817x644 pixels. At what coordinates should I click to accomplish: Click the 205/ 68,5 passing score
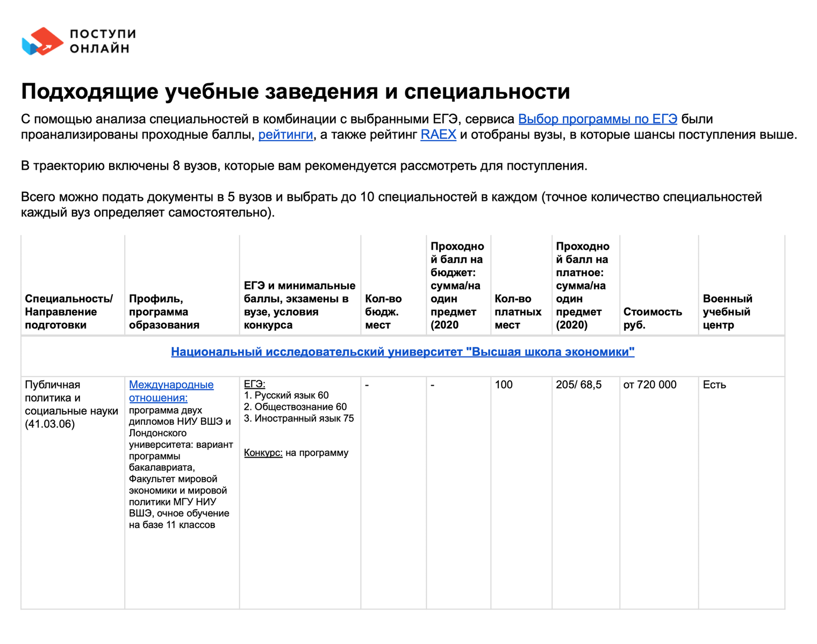click(578, 385)
